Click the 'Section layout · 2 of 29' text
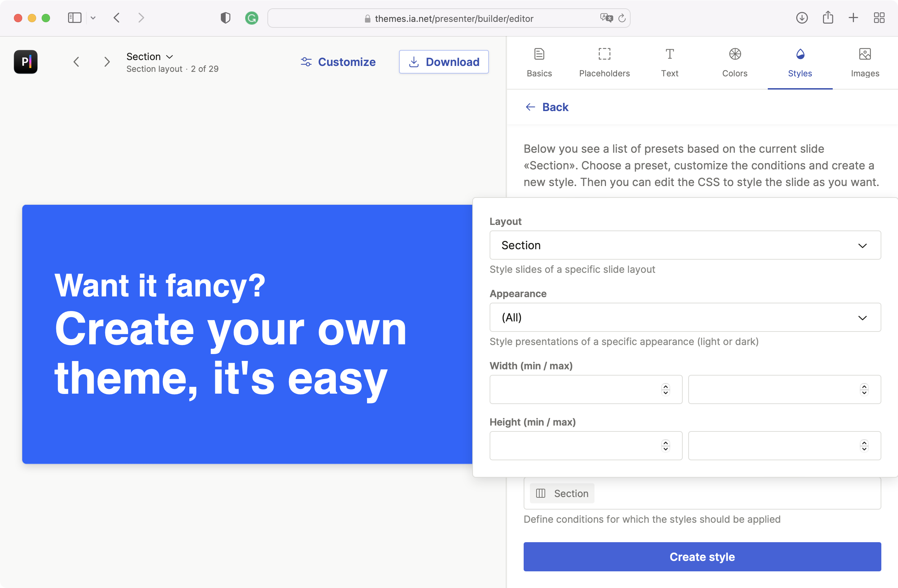The width and height of the screenshot is (898, 588). (x=173, y=69)
